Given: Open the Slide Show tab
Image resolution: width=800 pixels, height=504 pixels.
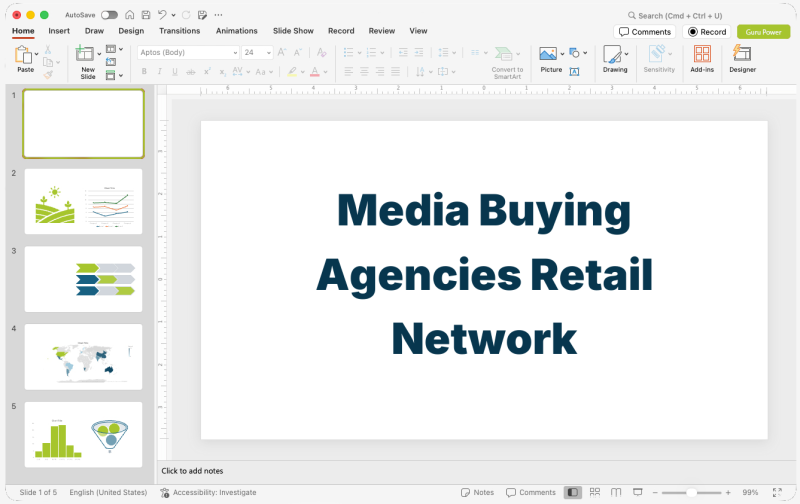Looking at the screenshot, I should click(293, 31).
